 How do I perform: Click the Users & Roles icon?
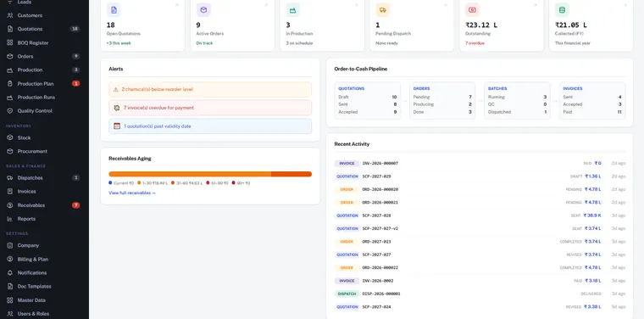pyautogui.click(x=10, y=314)
